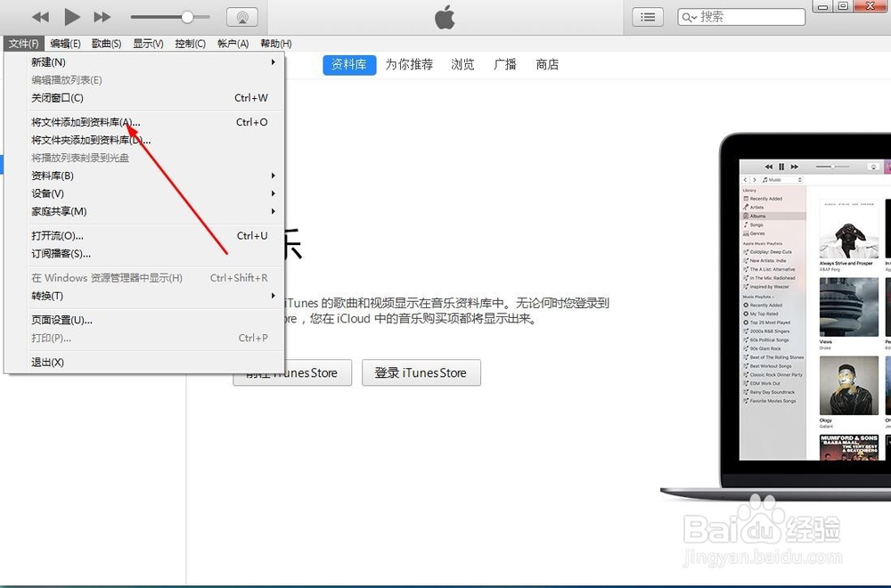The width and height of the screenshot is (891, 588).
Task: Select 将文件添加到资料库(A)...
Action: click(x=144, y=122)
